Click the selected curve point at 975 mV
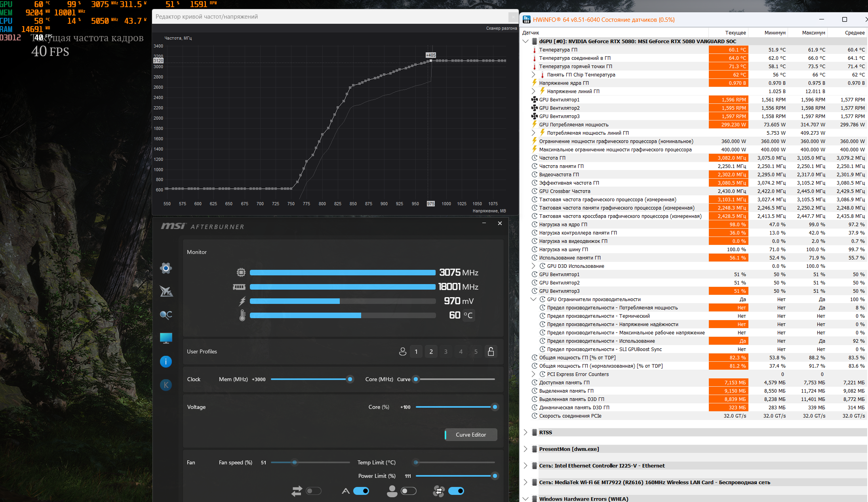Viewport: 868px width, 502px height. [x=431, y=61]
